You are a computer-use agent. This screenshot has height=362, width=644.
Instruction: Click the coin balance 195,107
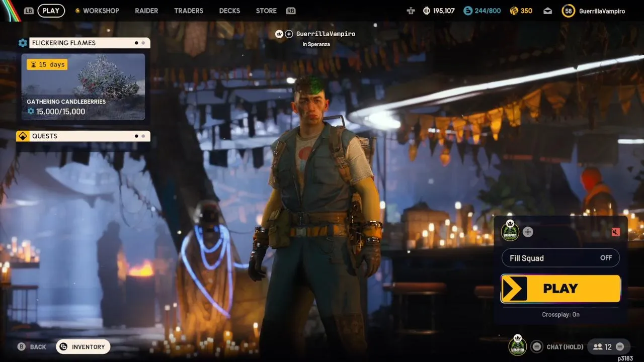[443, 11]
